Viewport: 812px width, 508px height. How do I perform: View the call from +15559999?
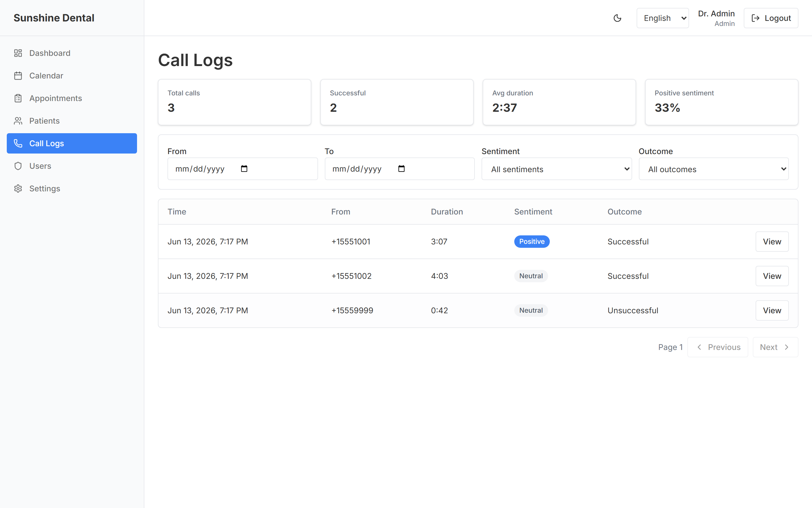click(772, 310)
